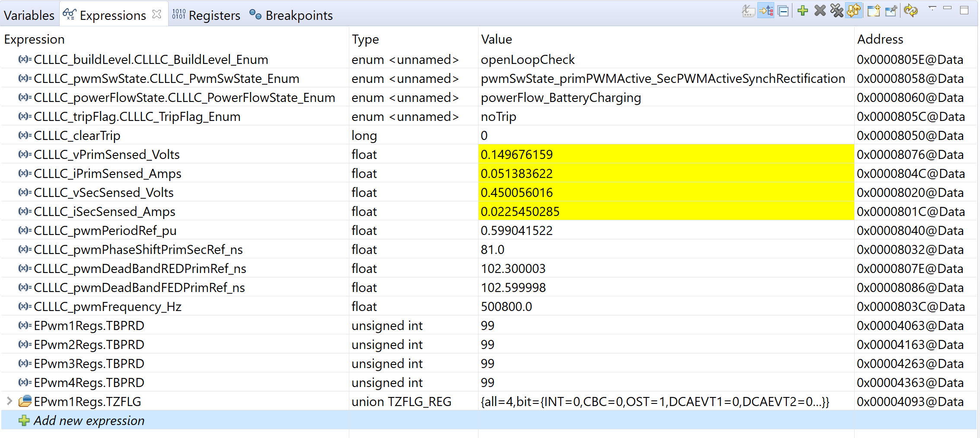Click variable icon beside CLLLC_iSecSensed_Amps
Viewport: 980px width, 438px height.
[x=25, y=211]
